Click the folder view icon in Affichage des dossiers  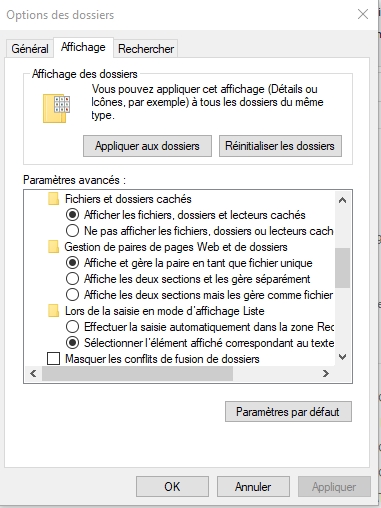[56, 108]
